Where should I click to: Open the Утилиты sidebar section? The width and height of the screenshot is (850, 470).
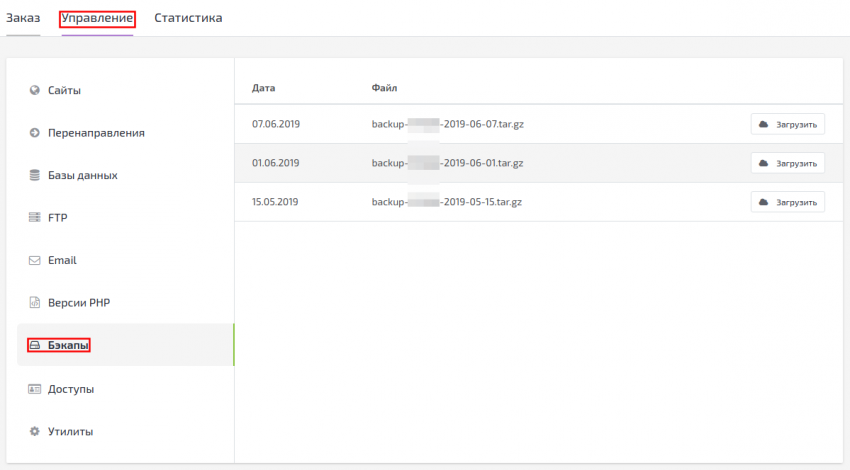point(70,432)
